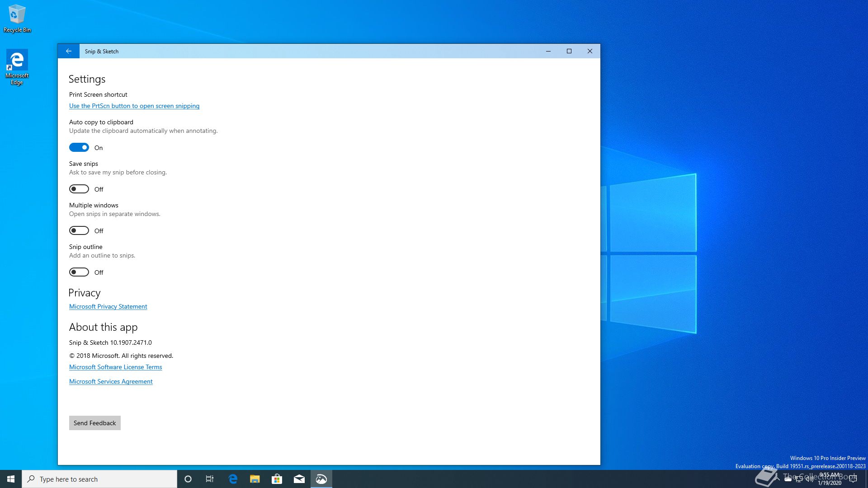Open the PrtScn button screen snipping link
The width and height of the screenshot is (868, 488).
134,106
